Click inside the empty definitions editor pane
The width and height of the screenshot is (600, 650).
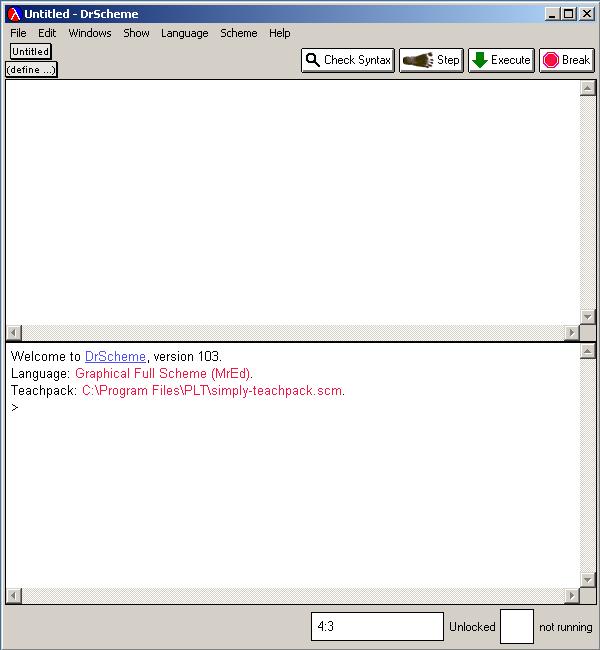pos(293,202)
